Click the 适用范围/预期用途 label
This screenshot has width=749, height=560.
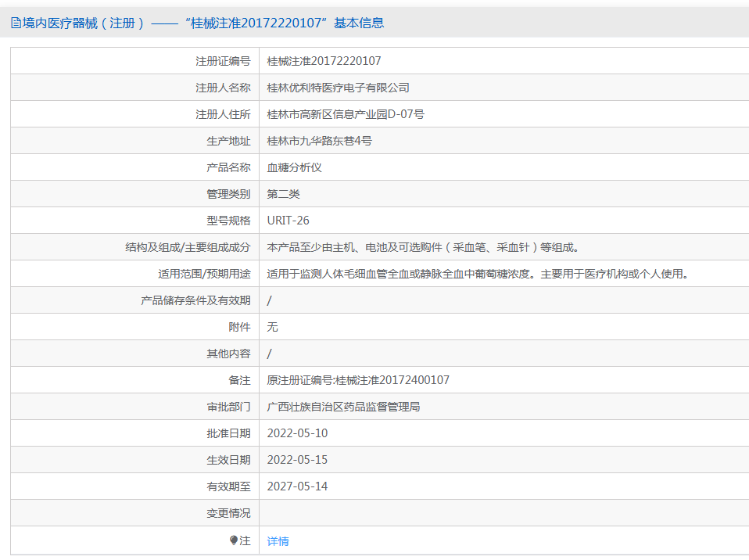tap(204, 274)
